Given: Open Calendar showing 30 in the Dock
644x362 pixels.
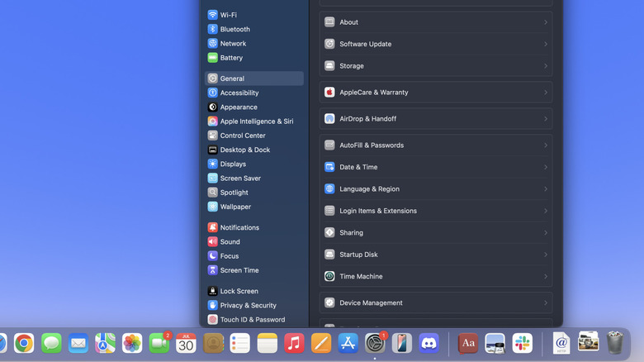Looking at the screenshot, I should pos(186,343).
